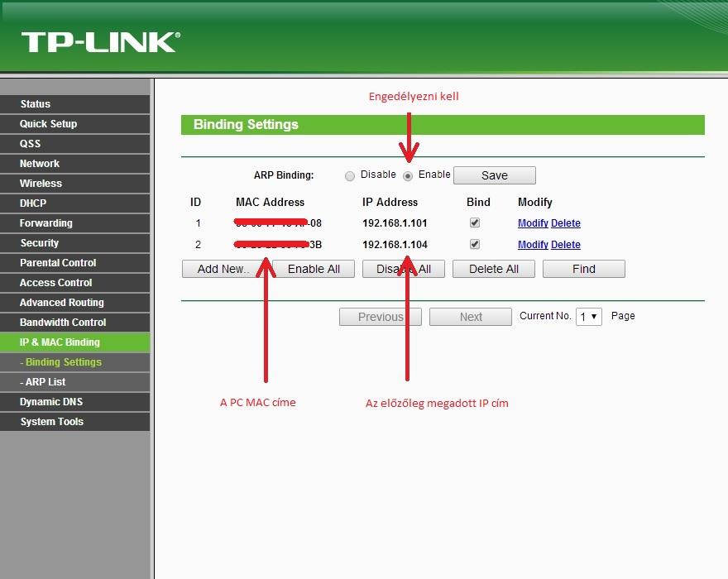Open the Network menu
Screen dimensions: 728x579
(74, 164)
